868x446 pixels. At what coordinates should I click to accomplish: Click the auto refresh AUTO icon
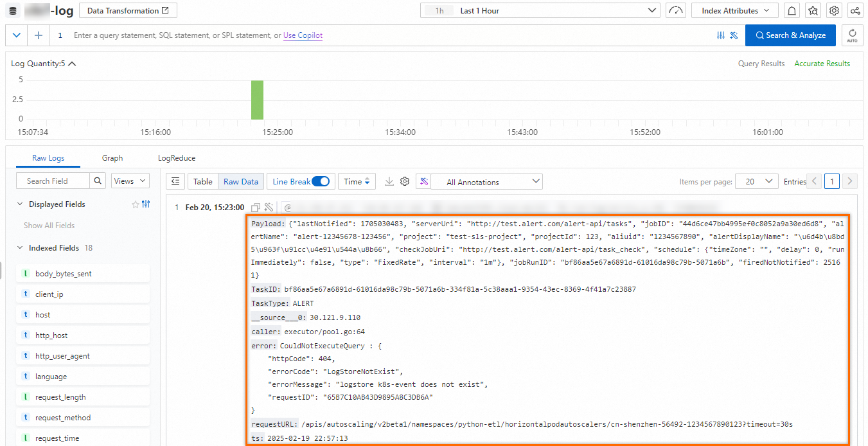coord(853,35)
